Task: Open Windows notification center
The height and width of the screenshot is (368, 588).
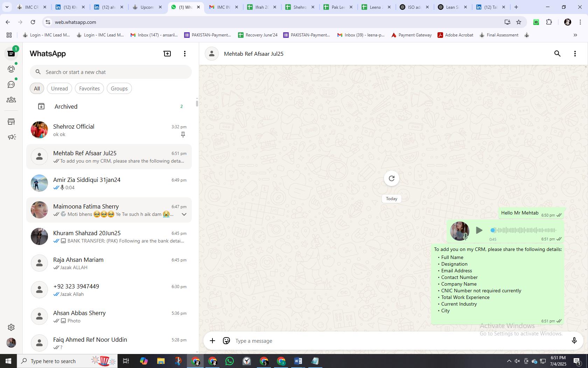Action: [x=577, y=361]
